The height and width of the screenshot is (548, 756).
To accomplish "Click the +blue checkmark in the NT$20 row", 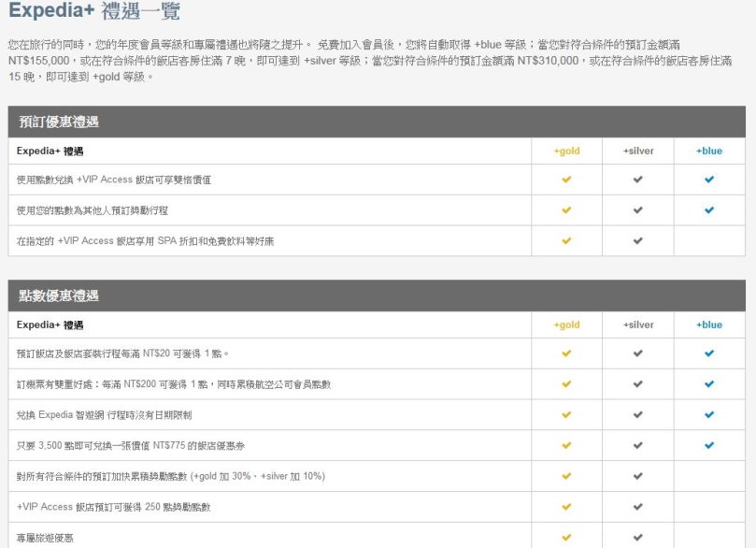I will pyautogui.click(x=709, y=353).
